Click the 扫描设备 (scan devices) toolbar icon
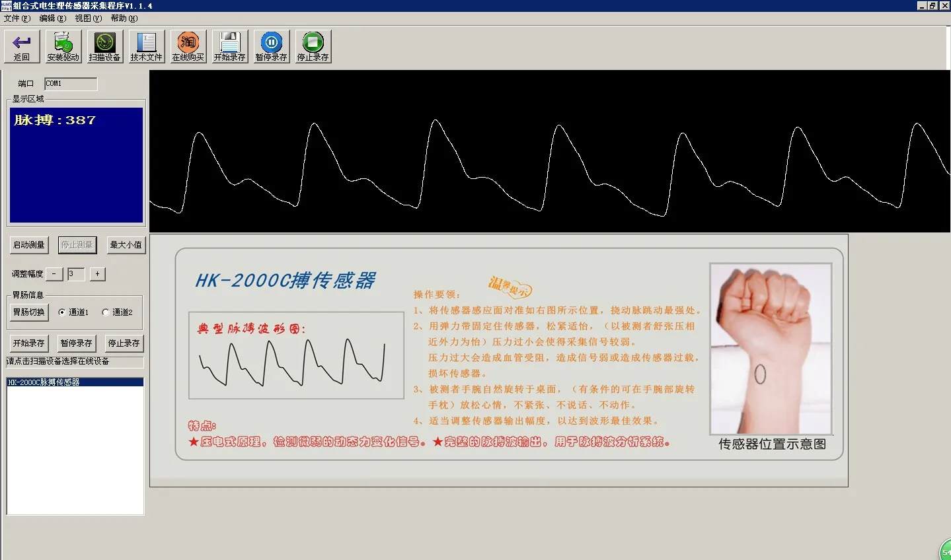 105,46
